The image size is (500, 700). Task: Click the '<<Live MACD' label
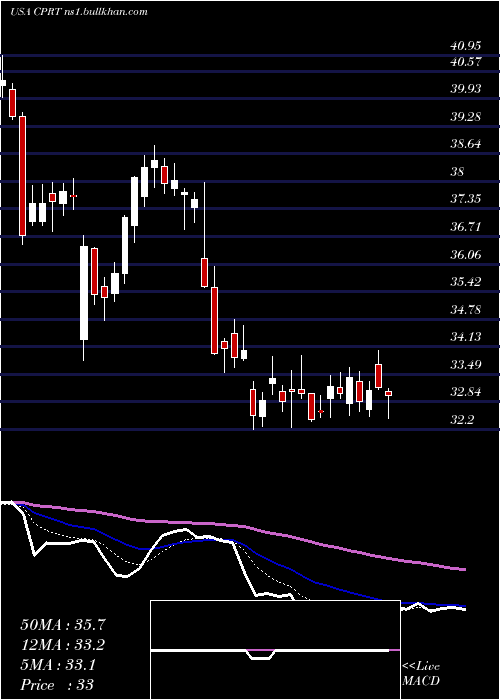click(421, 674)
